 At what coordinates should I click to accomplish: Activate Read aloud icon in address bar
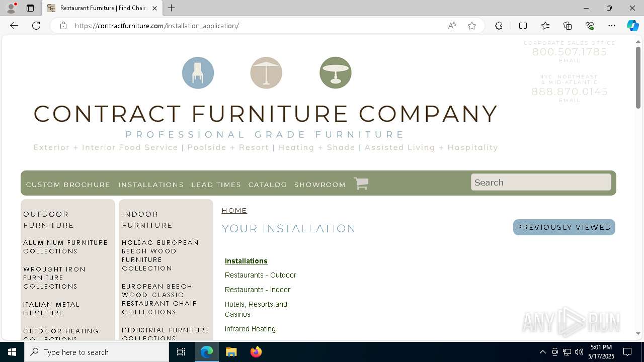452,26
